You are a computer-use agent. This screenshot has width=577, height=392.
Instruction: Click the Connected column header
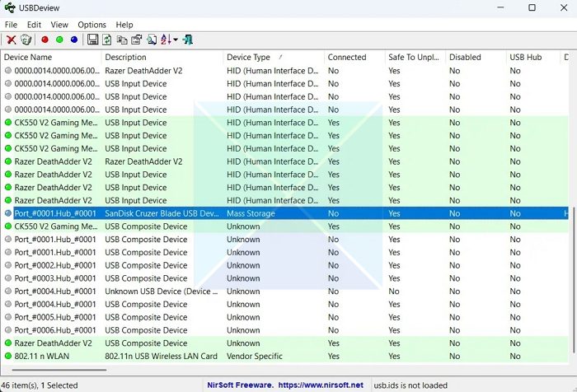pyautogui.click(x=346, y=58)
